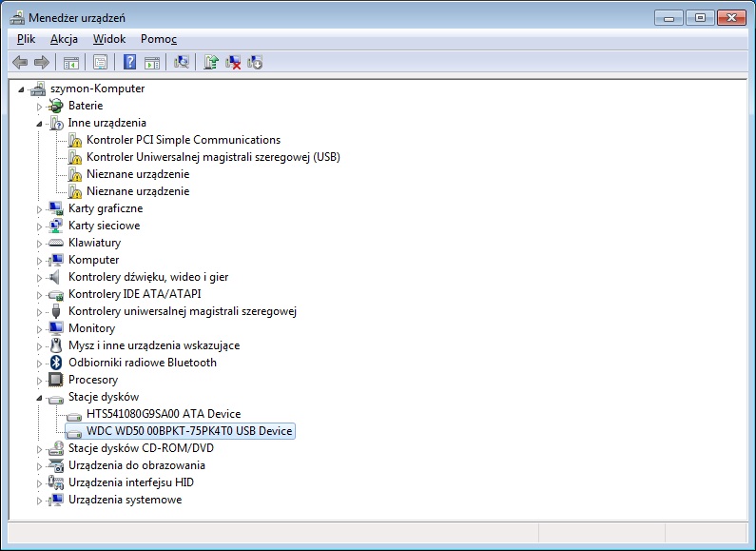Viewport: 756px width, 551px height.
Task: Collapse the Stacje dysków category
Action: click(40, 398)
